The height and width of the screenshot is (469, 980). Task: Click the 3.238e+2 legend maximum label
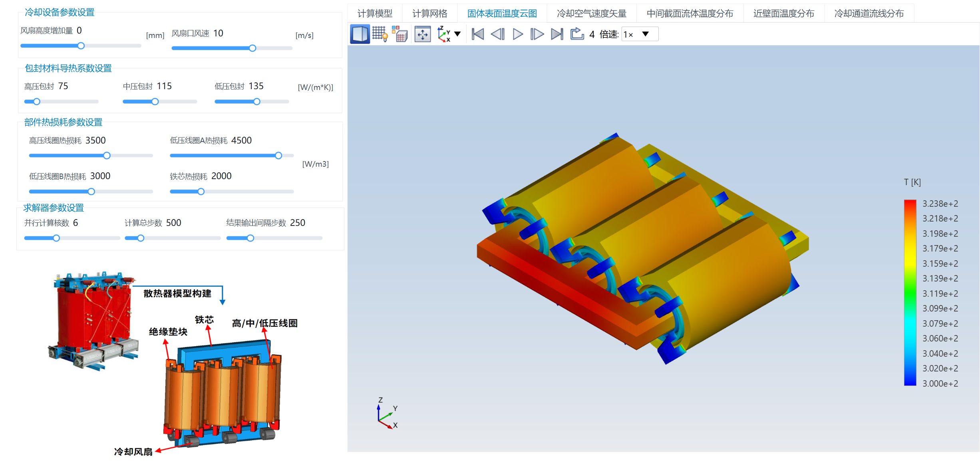coord(940,204)
